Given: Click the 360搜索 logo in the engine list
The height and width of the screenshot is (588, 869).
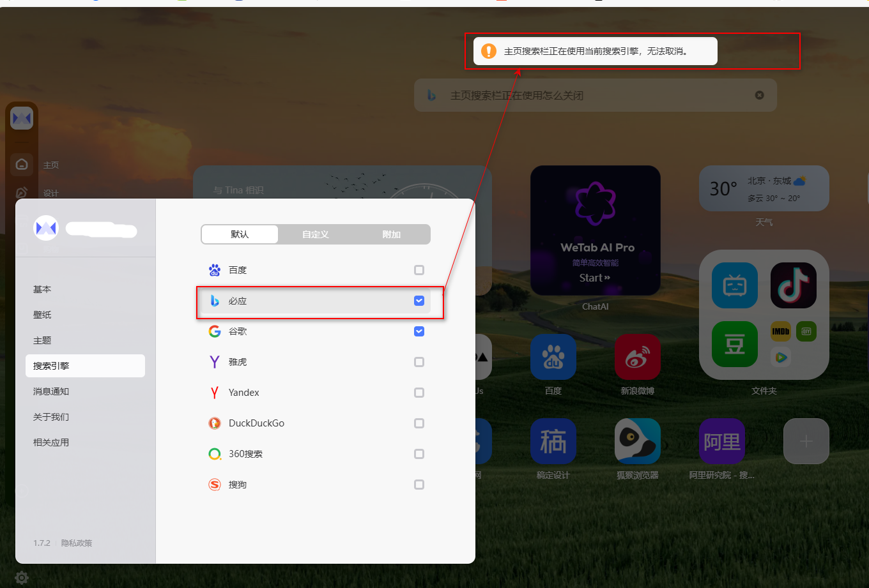Looking at the screenshot, I should [215, 454].
